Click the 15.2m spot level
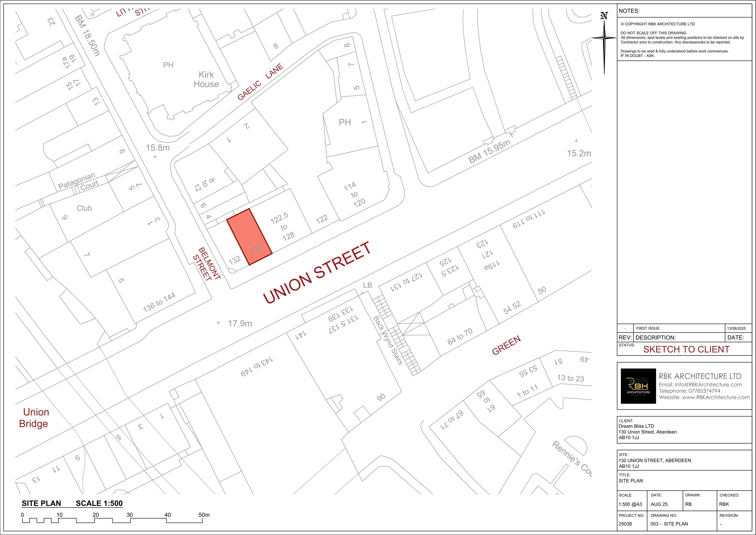The width and height of the screenshot is (756, 535). point(579,153)
